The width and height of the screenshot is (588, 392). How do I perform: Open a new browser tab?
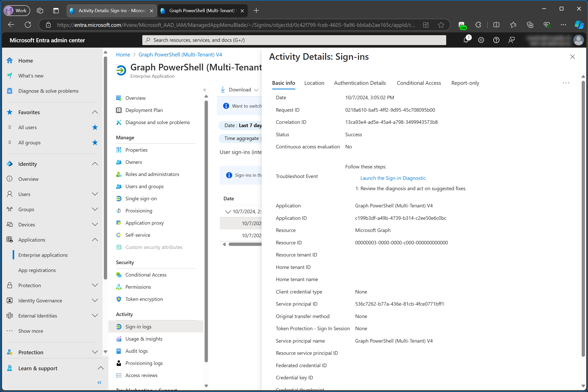coord(256,11)
